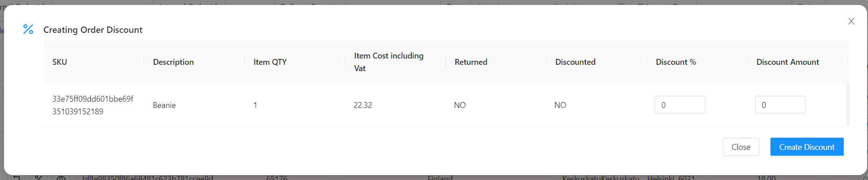Click the Create Discount button
Viewport: 868px width, 180px height.
pyautogui.click(x=807, y=147)
